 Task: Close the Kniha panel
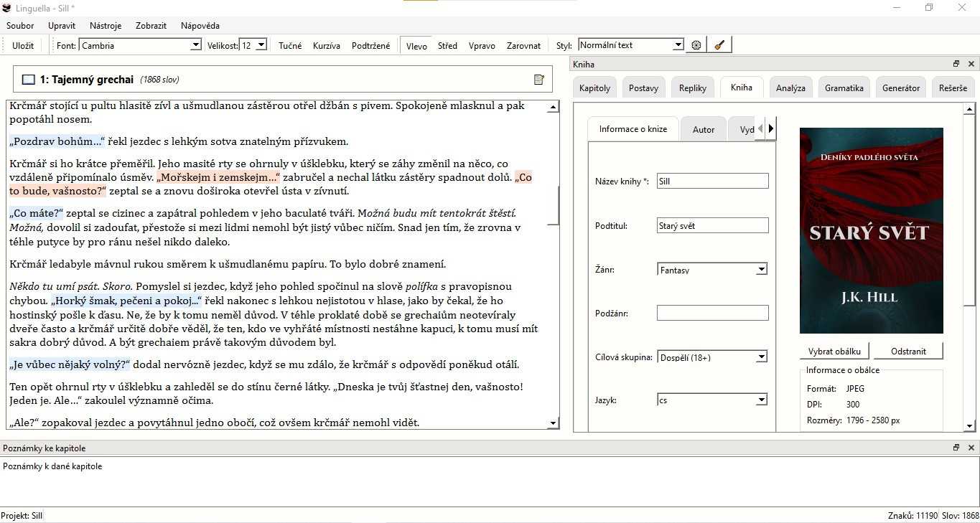971,64
